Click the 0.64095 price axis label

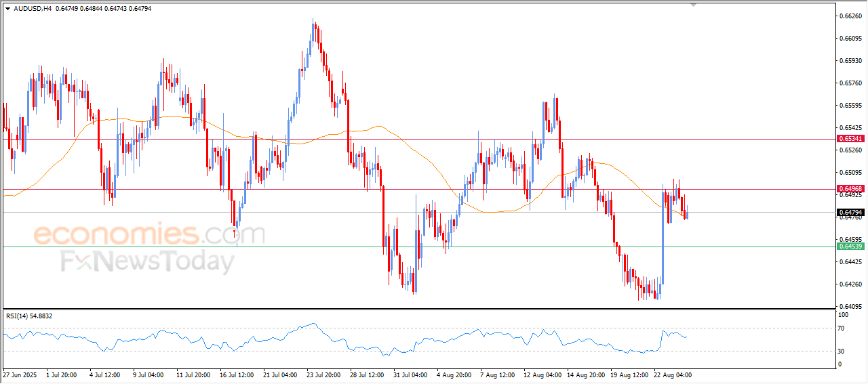coord(851,307)
